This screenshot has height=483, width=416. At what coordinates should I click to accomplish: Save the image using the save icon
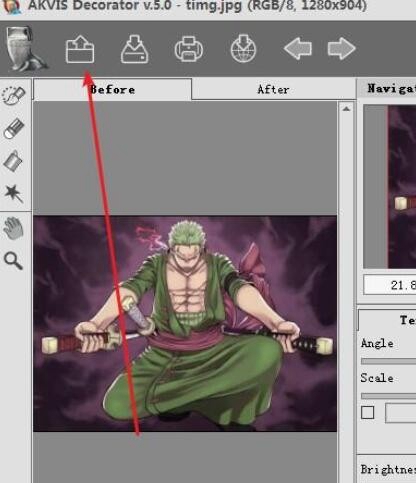(x=134, y=49)
